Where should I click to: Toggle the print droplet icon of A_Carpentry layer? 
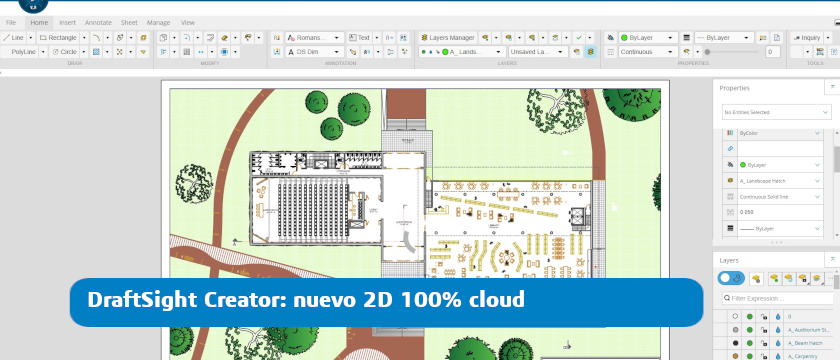[778, 356]
